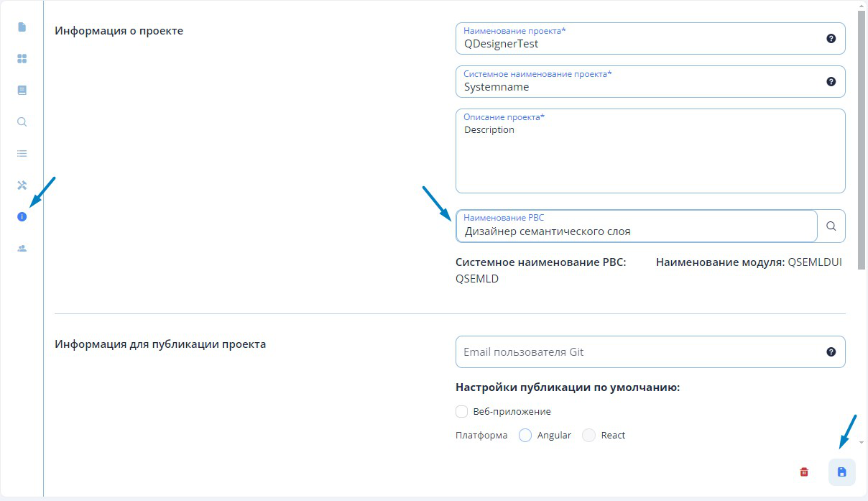Screen dimensions: 868x501
Task: Focus the Email пользователя Git field
Action: [650, 352]
